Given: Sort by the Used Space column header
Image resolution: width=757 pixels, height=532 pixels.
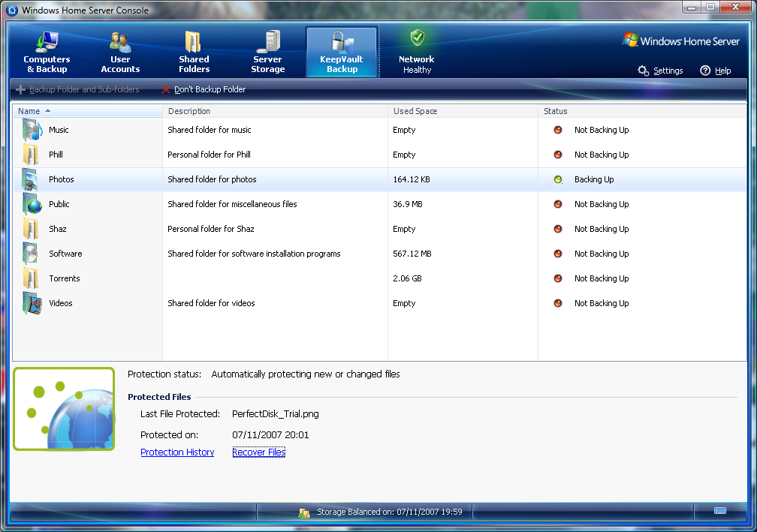Looking at the screenshot, I should [463, 111].
